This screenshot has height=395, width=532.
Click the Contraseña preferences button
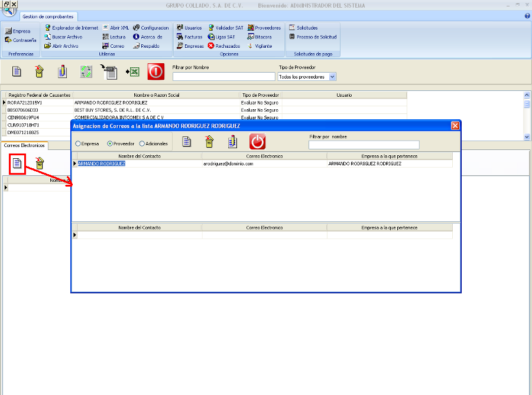21,40
